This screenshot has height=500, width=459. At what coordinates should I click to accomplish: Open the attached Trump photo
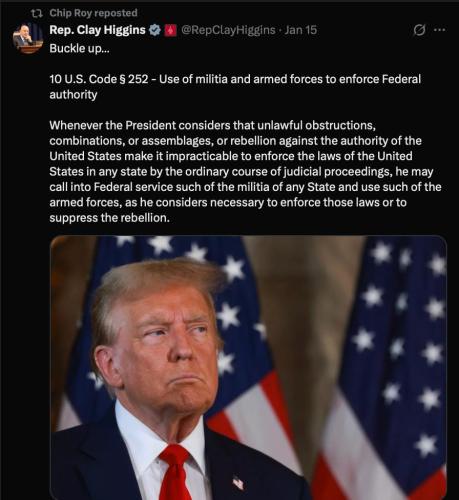coord(248,368)
